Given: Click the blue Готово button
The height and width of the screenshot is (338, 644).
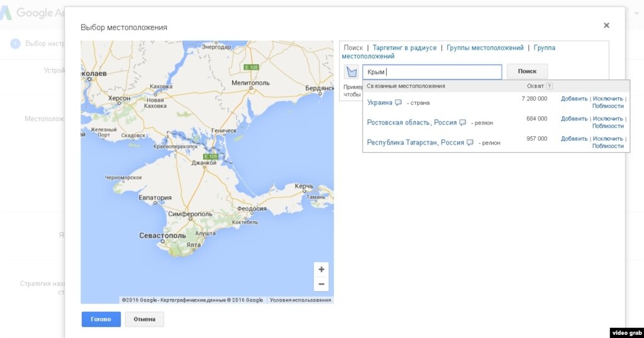Looking at the screenshot, I should (101, 319).
